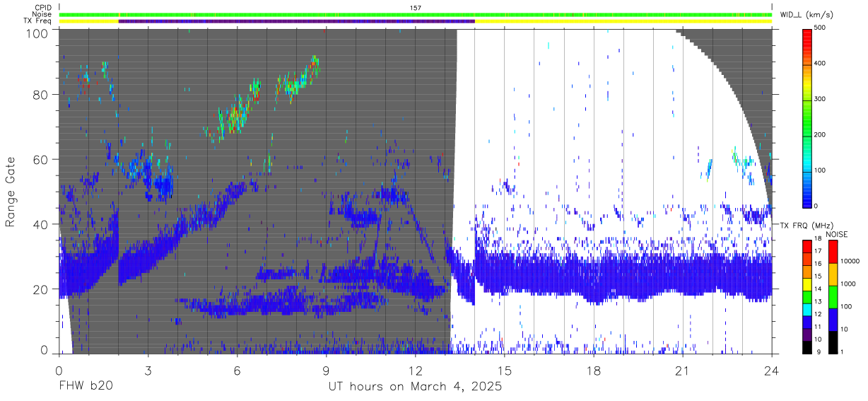This screenshot has height=401, width=868.
Task: Click the purple segment of the TX Freq strip
Action: [x=297, y=21]
